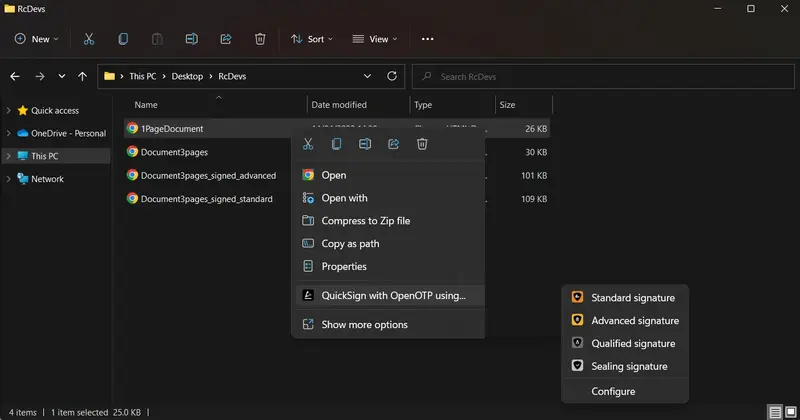Open the Sort dropdown menu

(x=311, y=39)
